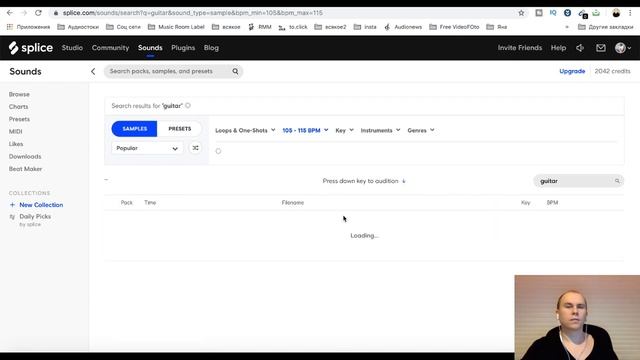Collapse sidebar with left chevron
The width and height of the screenshot is (640, 360).
(x=93, y=71)
